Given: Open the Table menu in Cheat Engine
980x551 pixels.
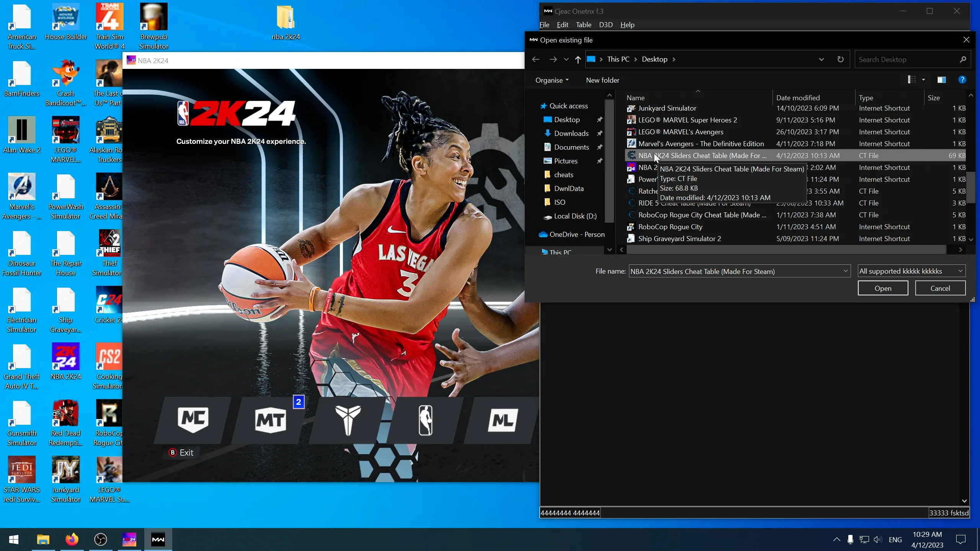Looking at the screenshot, I should coord(583,24).
